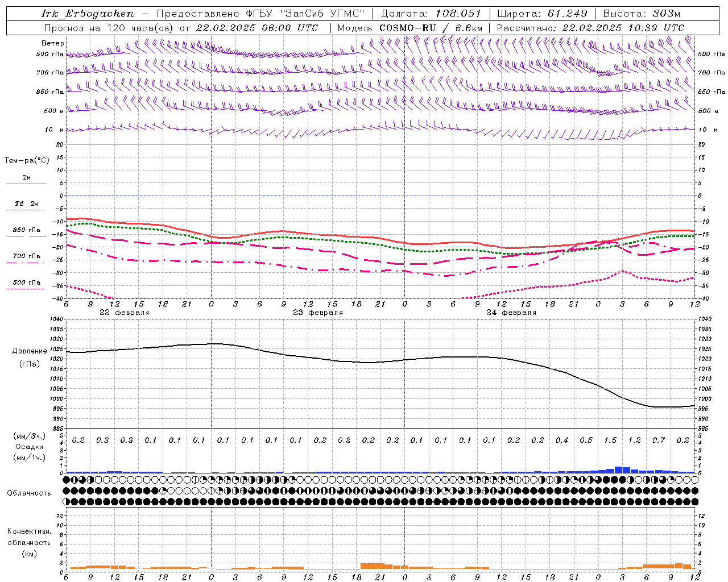Click the Облачность cloud cover label
The width and height of the screenshot is (728, 582).
click(29, 493)
